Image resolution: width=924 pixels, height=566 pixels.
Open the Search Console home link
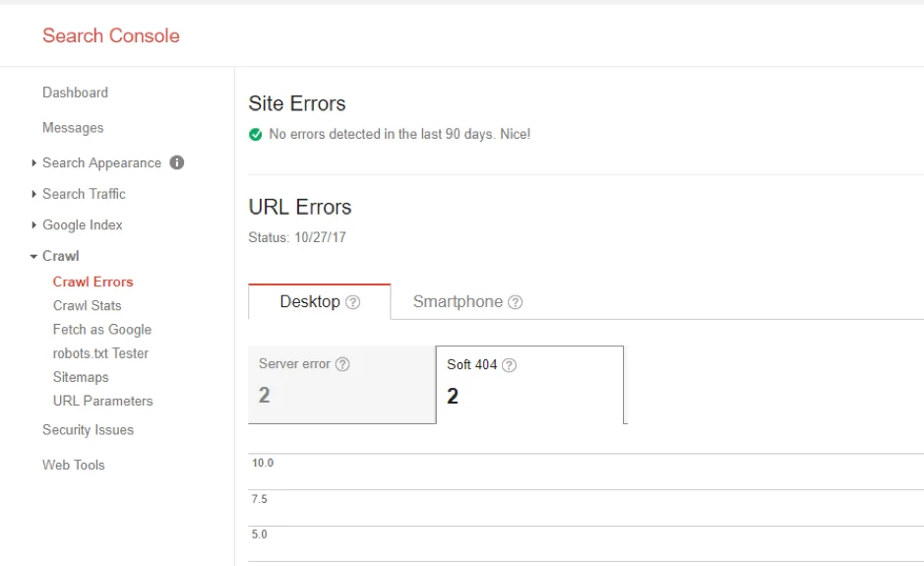(x=111, y=35)
